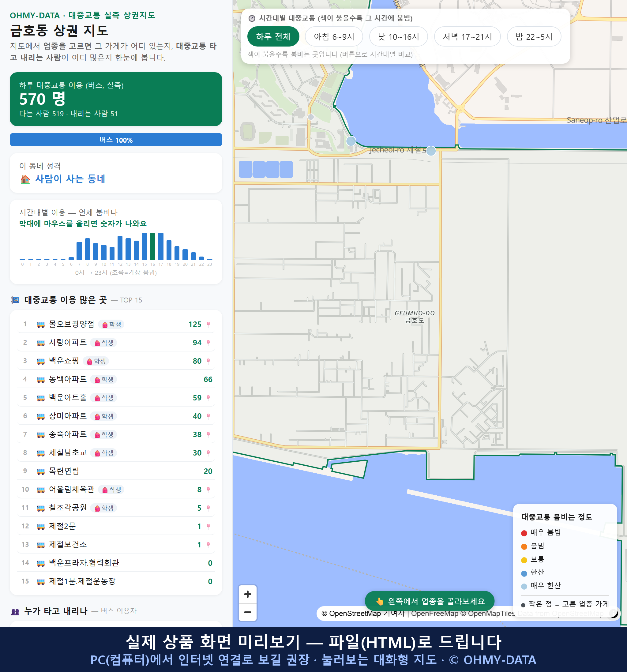This screenshot has width=627, height=672.
Task: Click the house icon beside 사람이 사는 동네
Action: (x=25, y=179)
